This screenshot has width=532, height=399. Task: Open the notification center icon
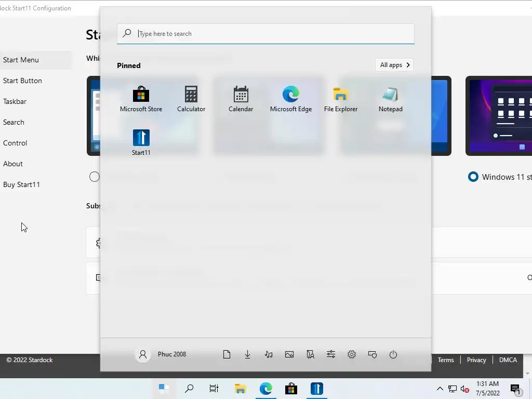515,389
